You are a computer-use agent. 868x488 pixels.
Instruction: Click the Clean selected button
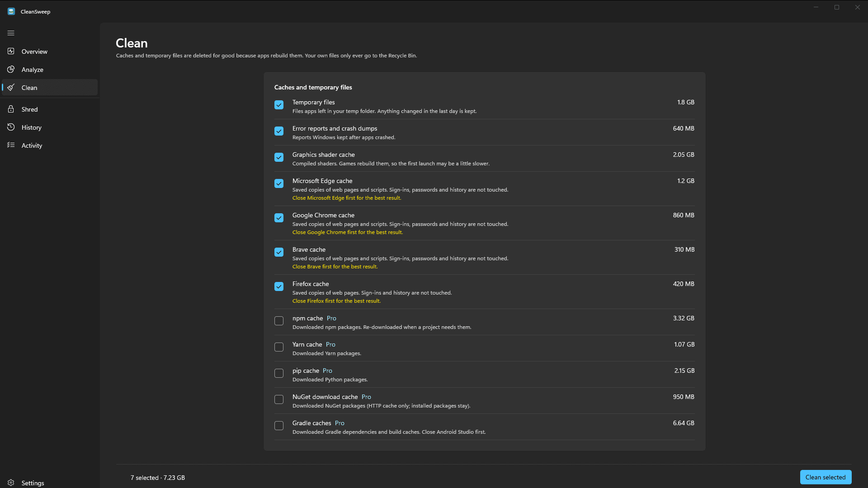coord(826,477)
